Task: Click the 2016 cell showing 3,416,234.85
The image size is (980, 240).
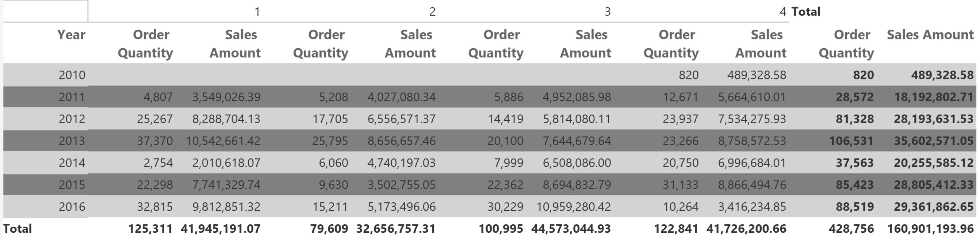Action: (752, 207)
